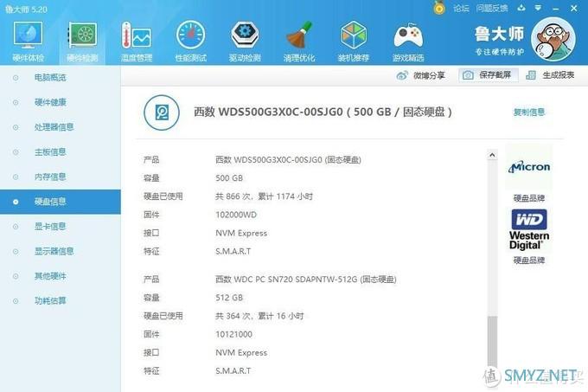Click the gold medal icon in title bar
Image resolution: width=588 pixels, height=392 pixels.
click(x=439, y=8)
